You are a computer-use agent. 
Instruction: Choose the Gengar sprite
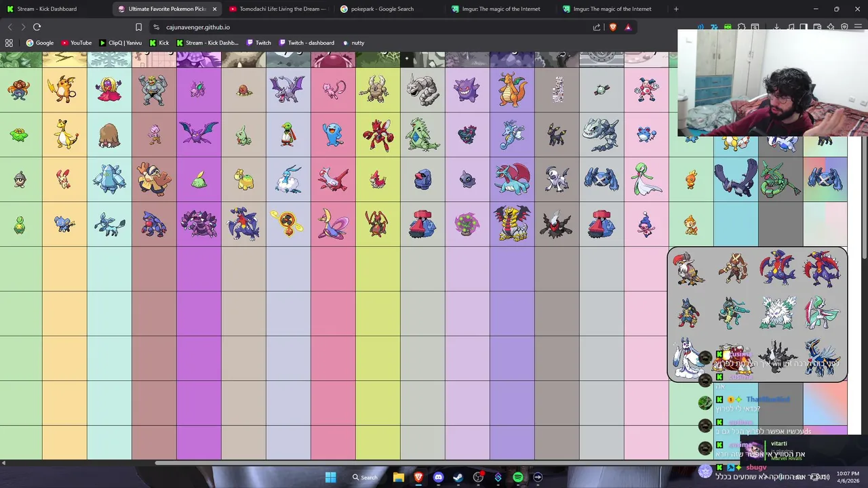pos(467,89)
